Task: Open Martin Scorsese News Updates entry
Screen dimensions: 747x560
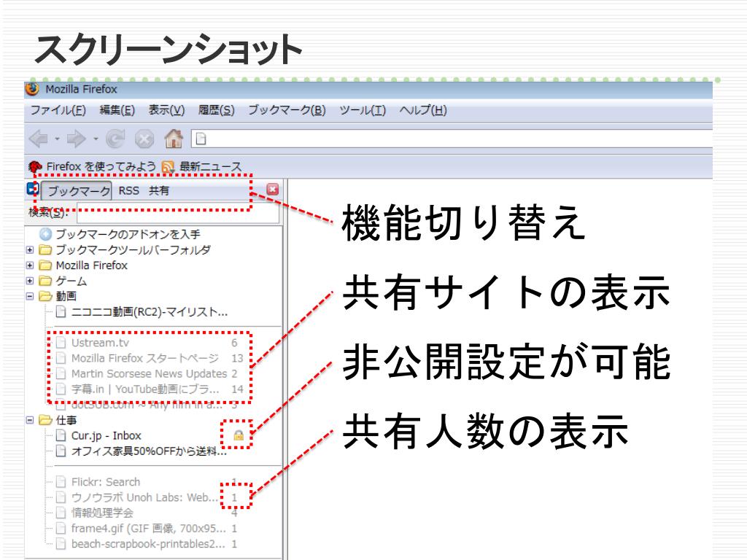Action: point(149,374)
